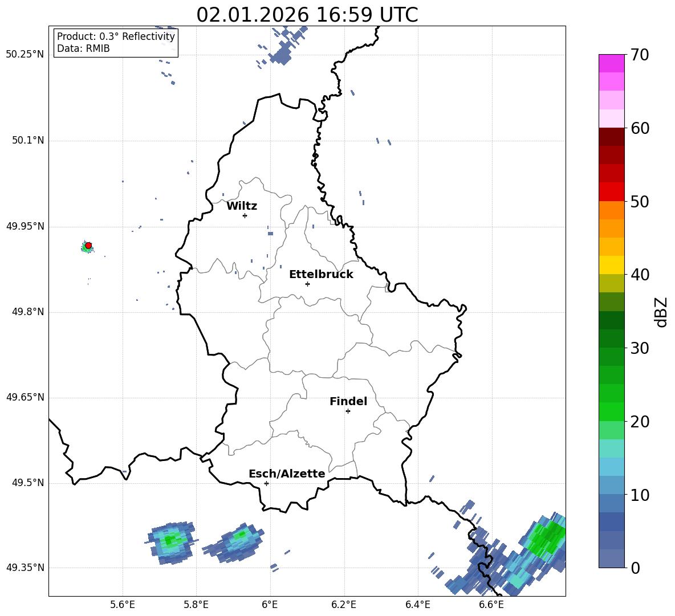Click the red radar site dot
This screenshot has width=675, height=616.
click(88, 245)
